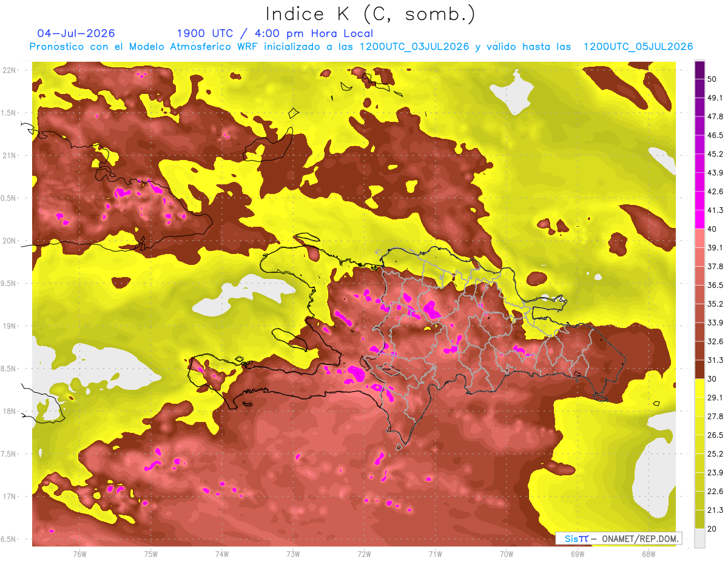
Task: Click the "33.9" color scale value
Action: 715,323
